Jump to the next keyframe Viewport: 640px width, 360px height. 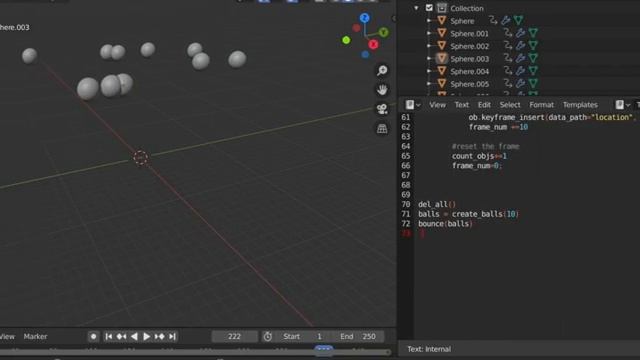click(x=160, y=336)
